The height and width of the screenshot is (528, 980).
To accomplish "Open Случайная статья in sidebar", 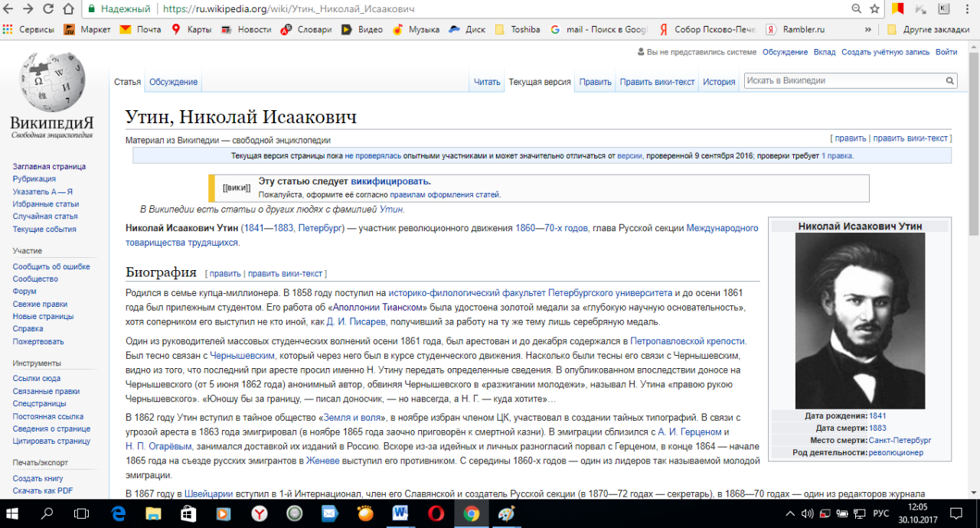I will point(45,217).
